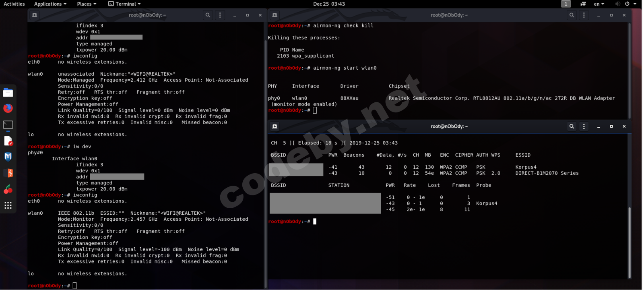Open the Activities overview
Screen dimensions: 644x290
tap(14, 4)
